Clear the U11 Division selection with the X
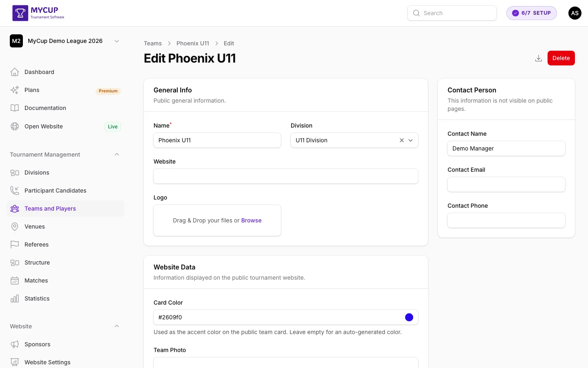The height and width of the screenshot is (368, 588). (x=402, y=140)
